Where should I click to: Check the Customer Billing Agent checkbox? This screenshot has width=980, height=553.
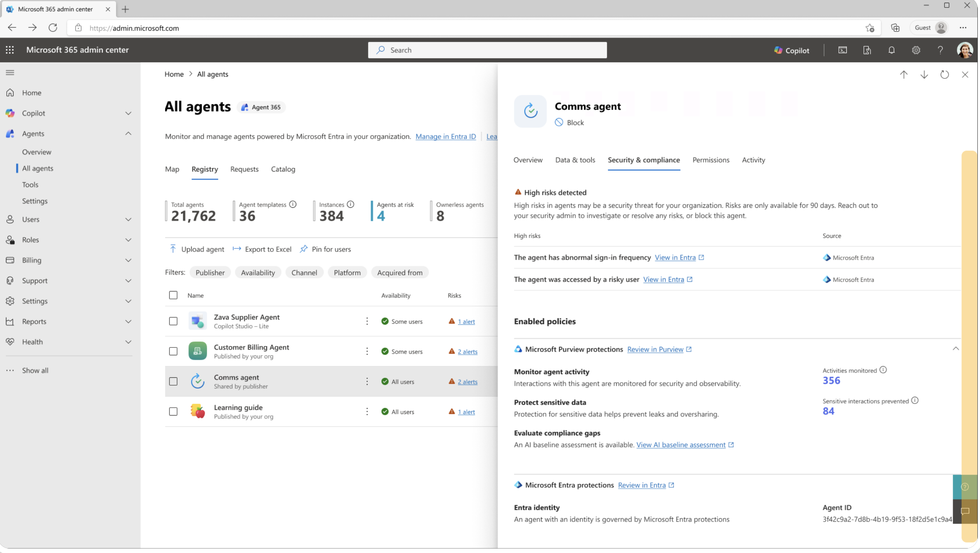[x=173, y=352]
